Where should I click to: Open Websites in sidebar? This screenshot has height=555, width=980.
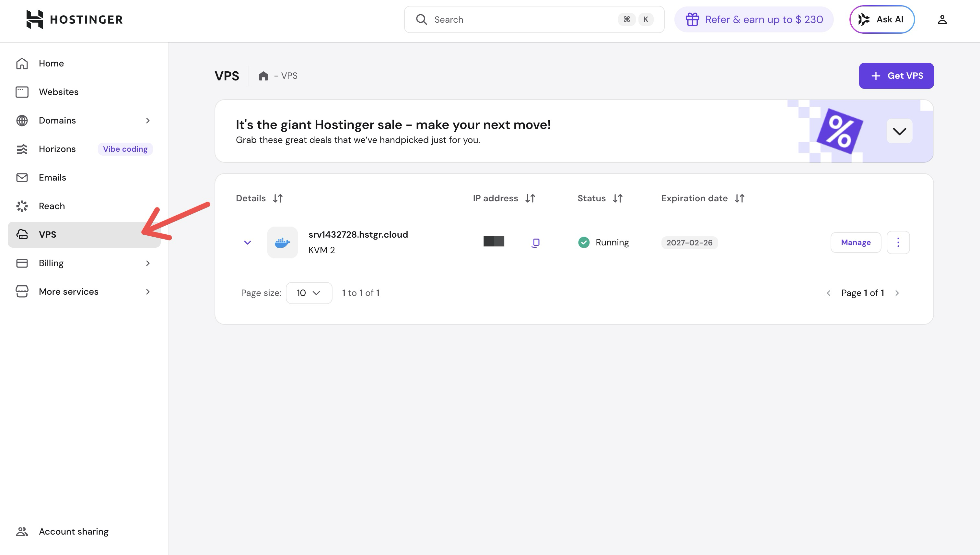point(84,92)
